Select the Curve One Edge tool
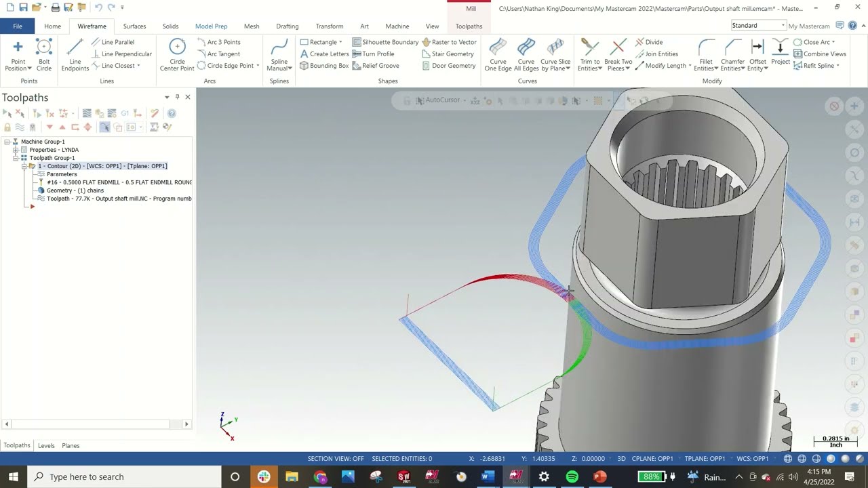868x488 pixels. pos(498,55)
